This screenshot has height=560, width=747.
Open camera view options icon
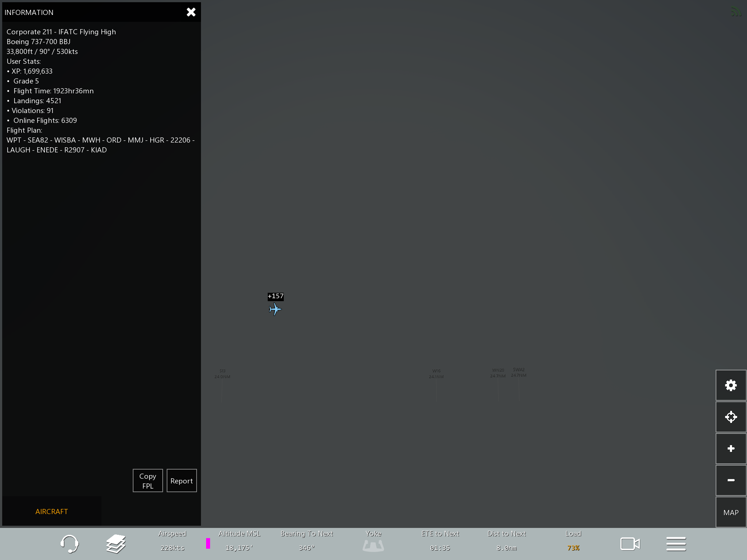[x=630, y=544]
